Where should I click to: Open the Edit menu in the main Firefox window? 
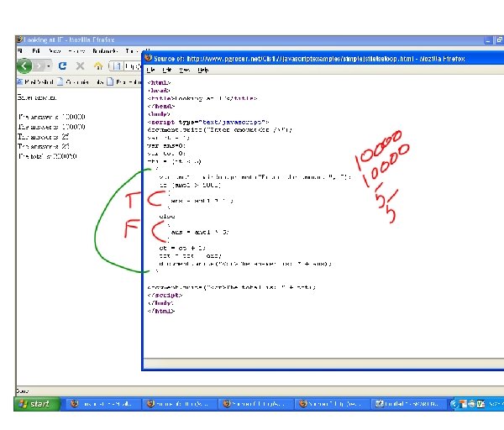[36, 50]
